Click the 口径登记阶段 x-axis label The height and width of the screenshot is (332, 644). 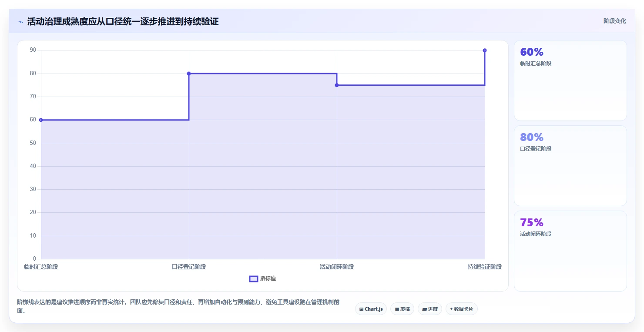[189, 267]
